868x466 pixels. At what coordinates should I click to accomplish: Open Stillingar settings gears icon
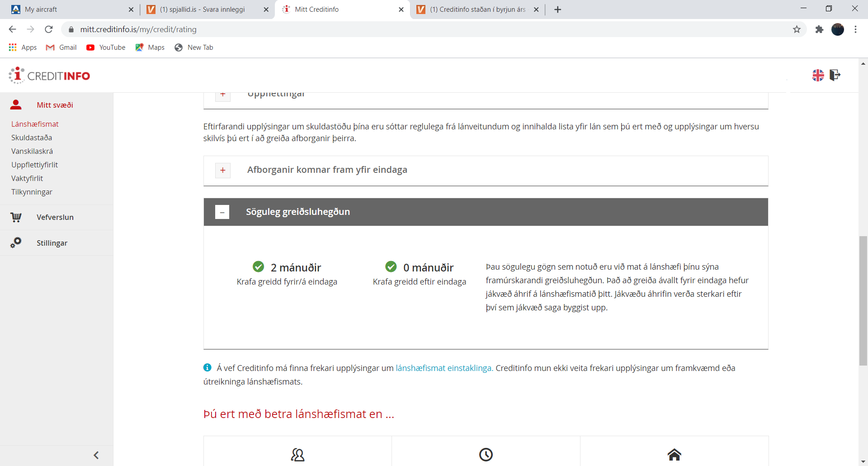[x=16, y=243]
